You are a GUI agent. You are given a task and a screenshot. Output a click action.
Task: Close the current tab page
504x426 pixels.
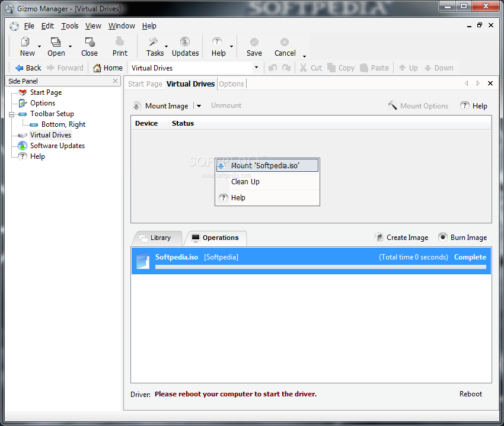[490, 83]
